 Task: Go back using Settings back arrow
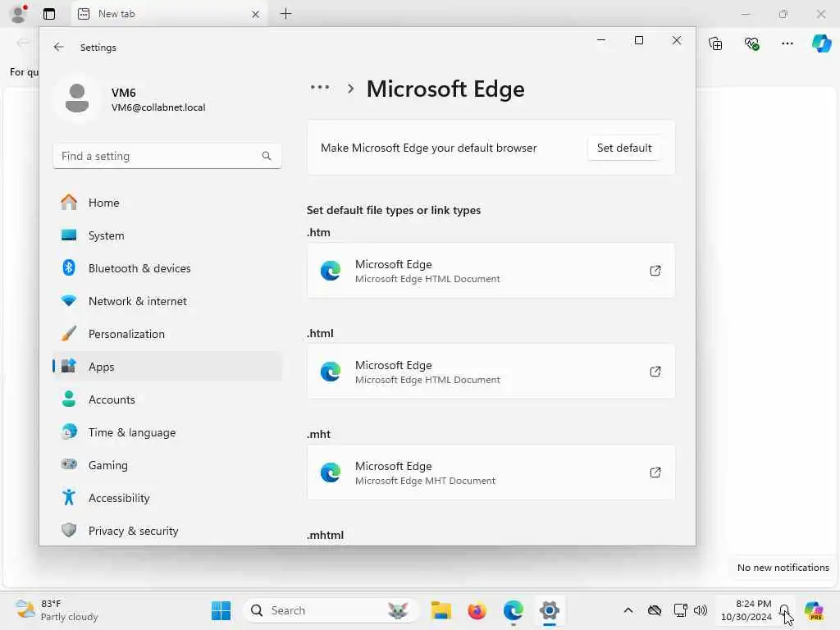[x=59, y=47]
